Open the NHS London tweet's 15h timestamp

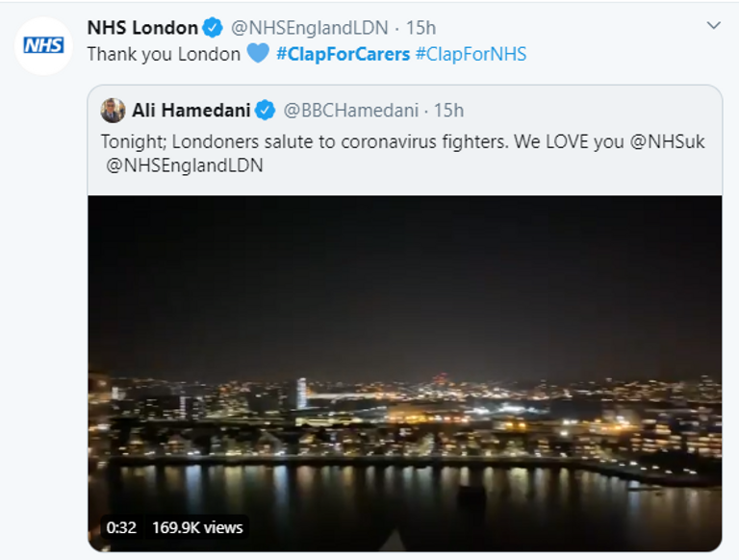tap(420, 28)
